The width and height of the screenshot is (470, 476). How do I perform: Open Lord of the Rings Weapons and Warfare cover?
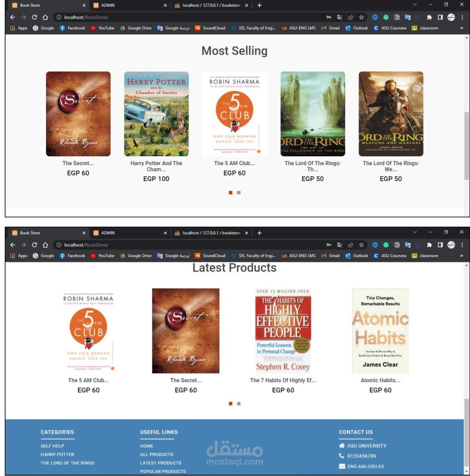(391, 114)
